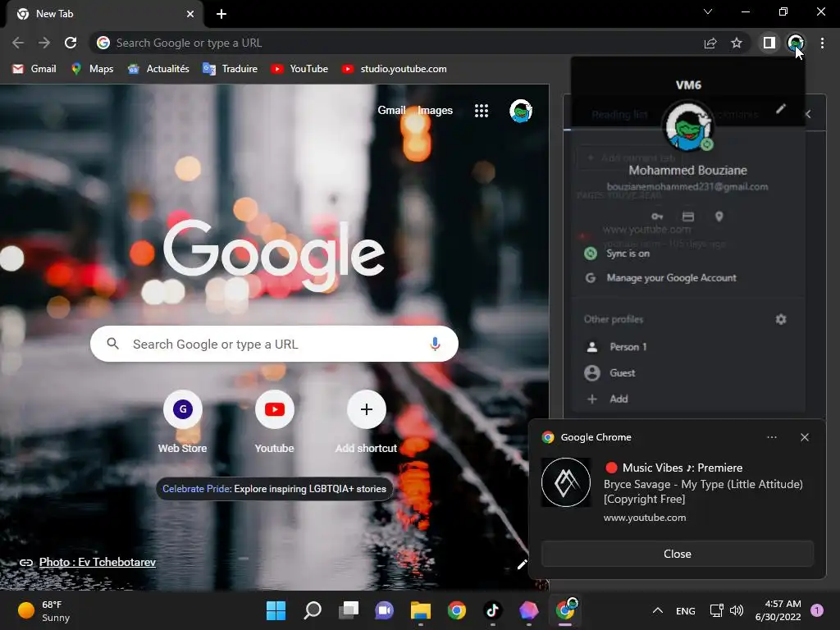Open studio.youtube.com bookmark

point(394,69)
